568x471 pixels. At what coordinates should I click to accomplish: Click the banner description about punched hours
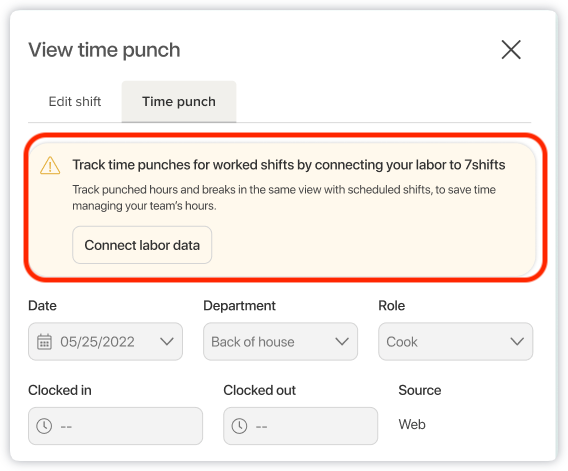pyautogui.click(x=284, y=197)
